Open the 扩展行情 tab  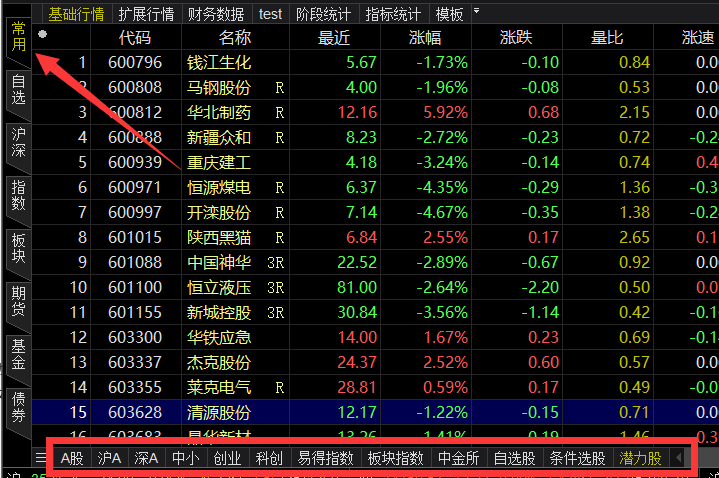click(x=146, y=14)
